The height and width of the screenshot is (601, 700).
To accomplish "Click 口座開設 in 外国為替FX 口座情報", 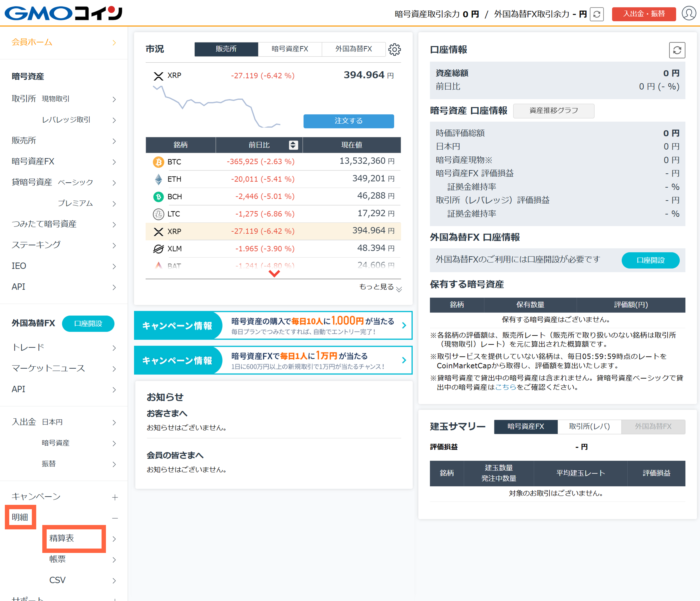I will 650,260.
